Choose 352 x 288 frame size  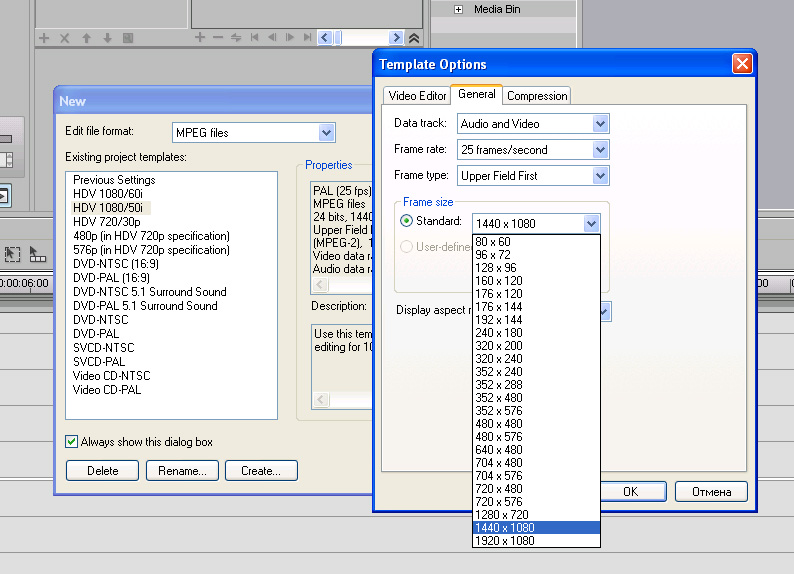click(536, 385)
